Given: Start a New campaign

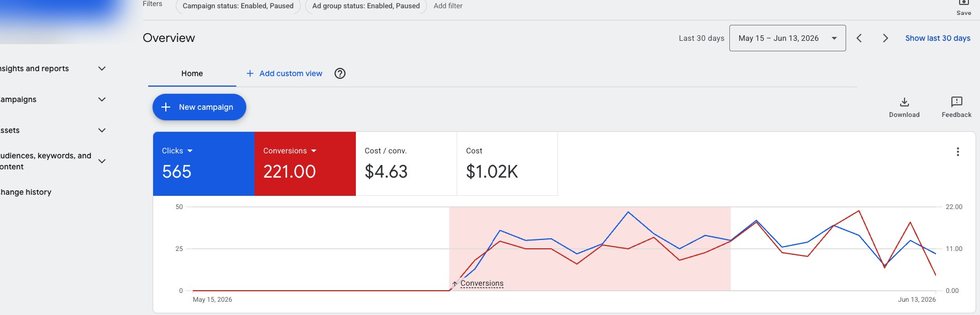Looking at the screenshot, I should click(x=199, y=107).
